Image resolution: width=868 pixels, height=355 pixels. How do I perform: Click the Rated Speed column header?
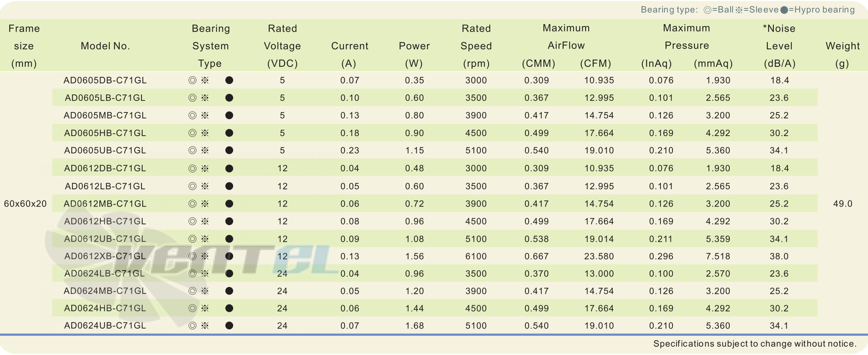(476, 46)
